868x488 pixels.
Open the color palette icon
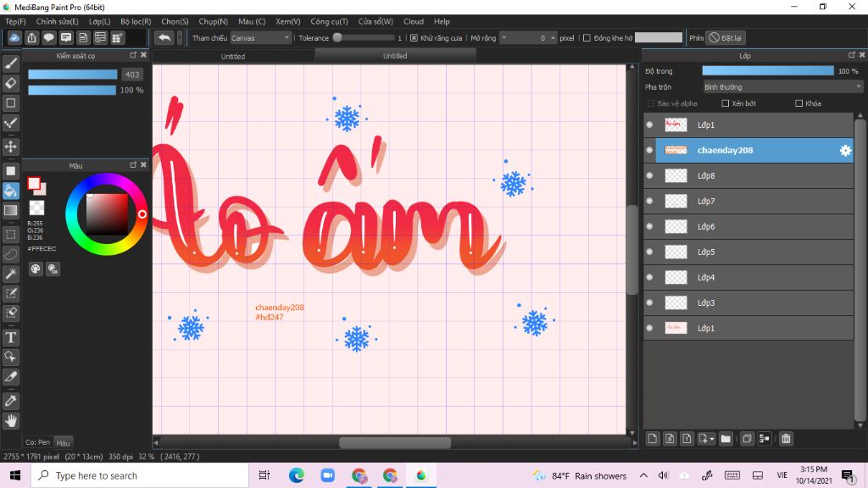click(36, 269)
